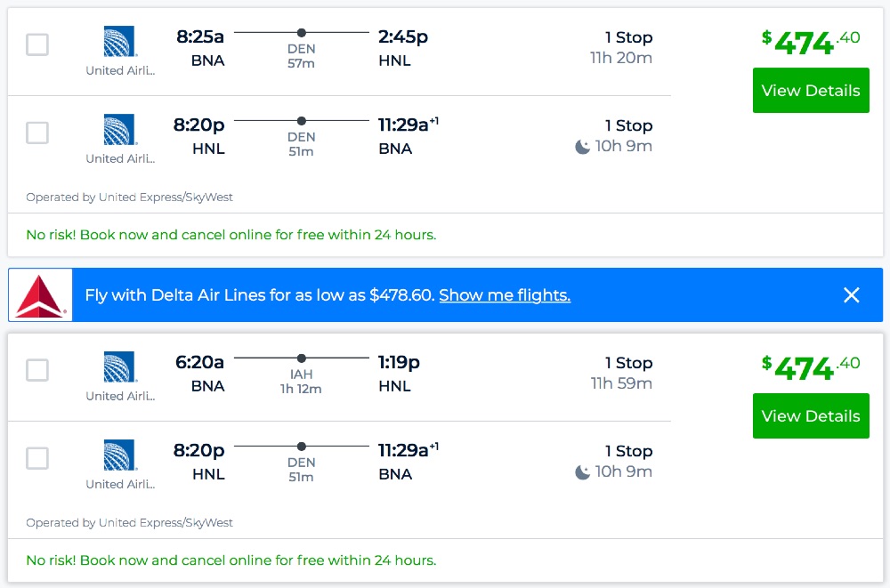Check the 8:25a BNA to HNL flight
The image size is (890, 588).
[37, 44]
